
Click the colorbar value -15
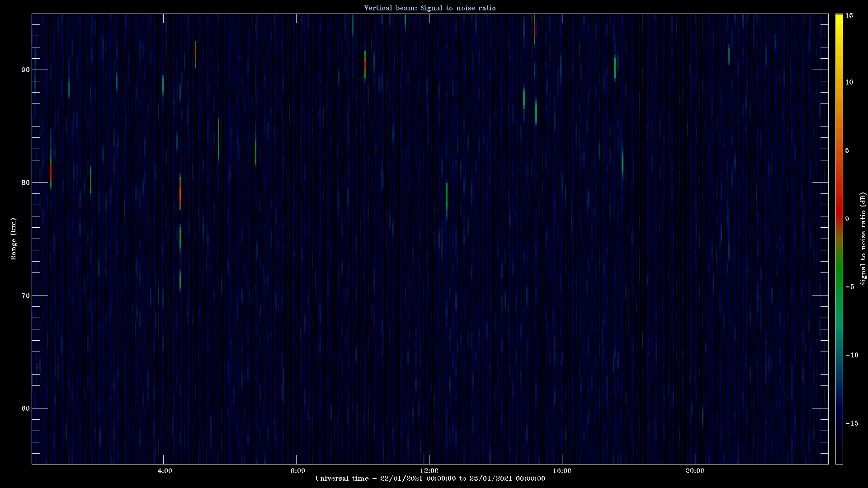[x=852, y=423]
